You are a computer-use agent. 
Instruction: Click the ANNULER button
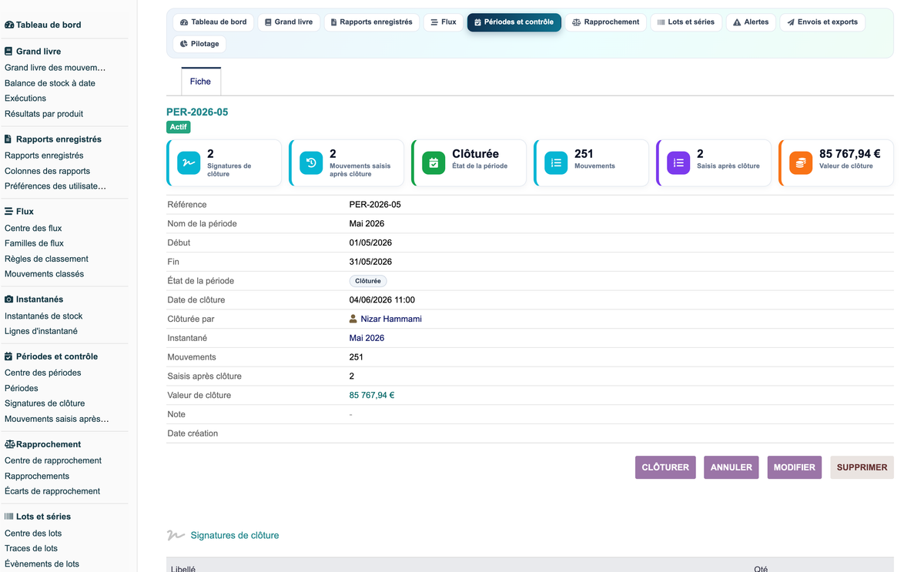coord(731,467)
